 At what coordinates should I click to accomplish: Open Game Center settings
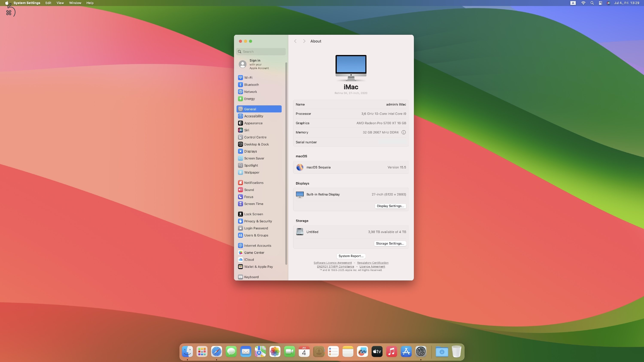[x=259, y=253]
